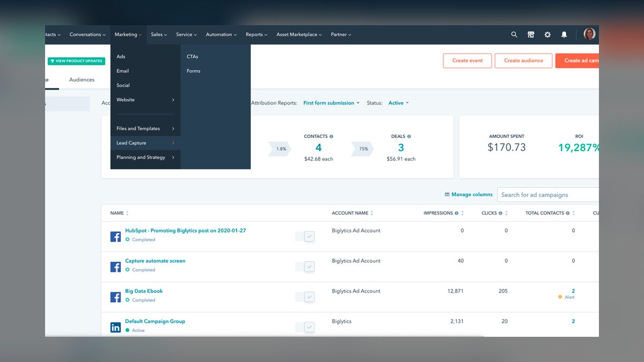
Task: Click Facebook icon for Big Data Ebook
Action: [x=115, y=297]
